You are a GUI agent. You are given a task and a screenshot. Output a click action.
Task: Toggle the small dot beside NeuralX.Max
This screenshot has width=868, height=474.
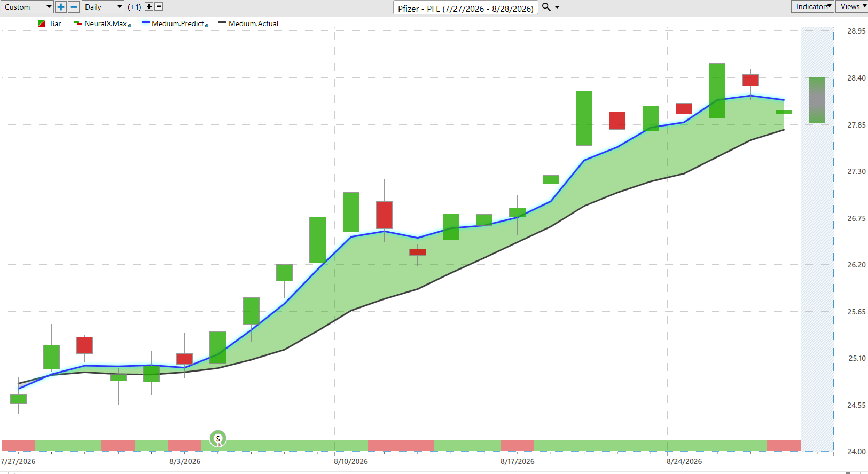click(130, 26)
